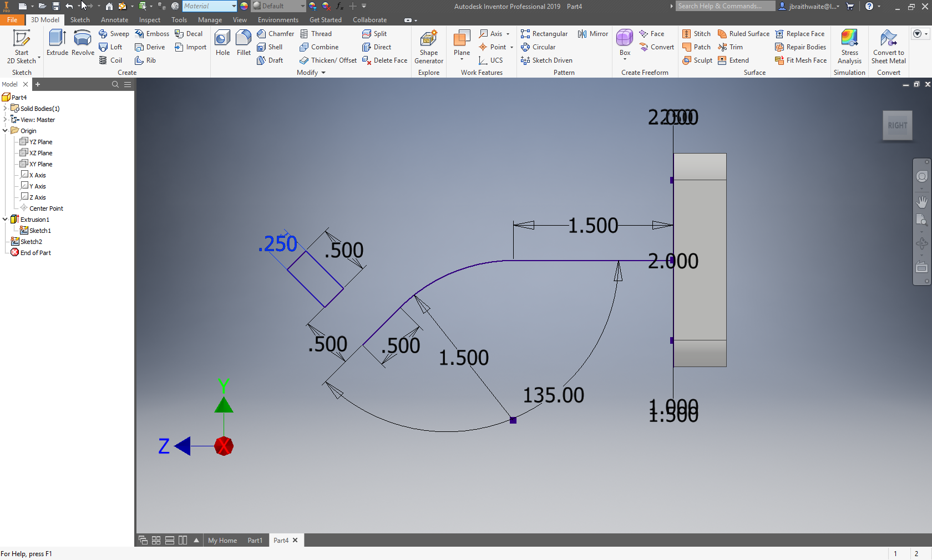This screenshot has height=560, width=932.
Task: Expand the View: Master node
Action: click(x=5, y=119)
